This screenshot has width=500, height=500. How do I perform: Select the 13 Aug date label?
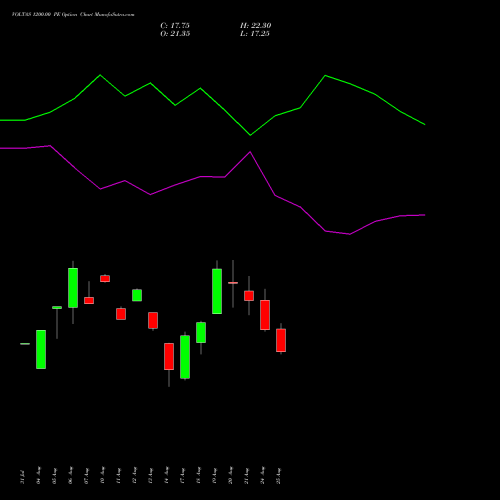150,475
